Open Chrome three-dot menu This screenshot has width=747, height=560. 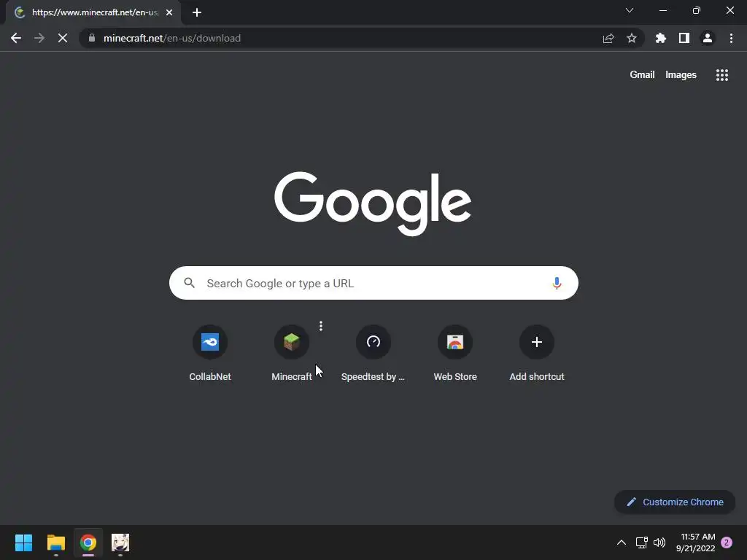click(x=731, y=38)
